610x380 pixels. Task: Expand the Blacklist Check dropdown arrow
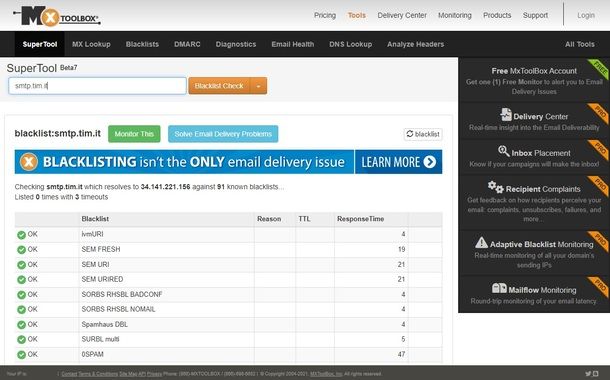(x=259, y=86)
